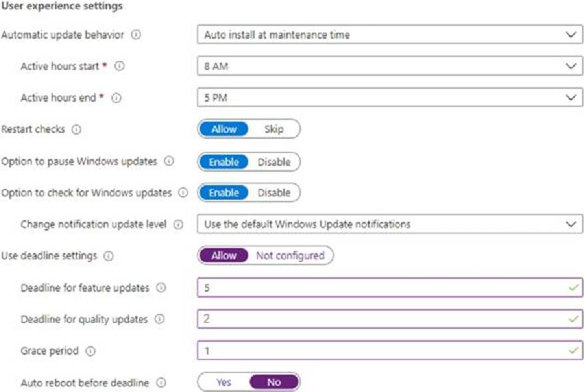Click info icon beside Automatic update behavior
The height and width of the screenshot is (392, 584).
(137, 35)
